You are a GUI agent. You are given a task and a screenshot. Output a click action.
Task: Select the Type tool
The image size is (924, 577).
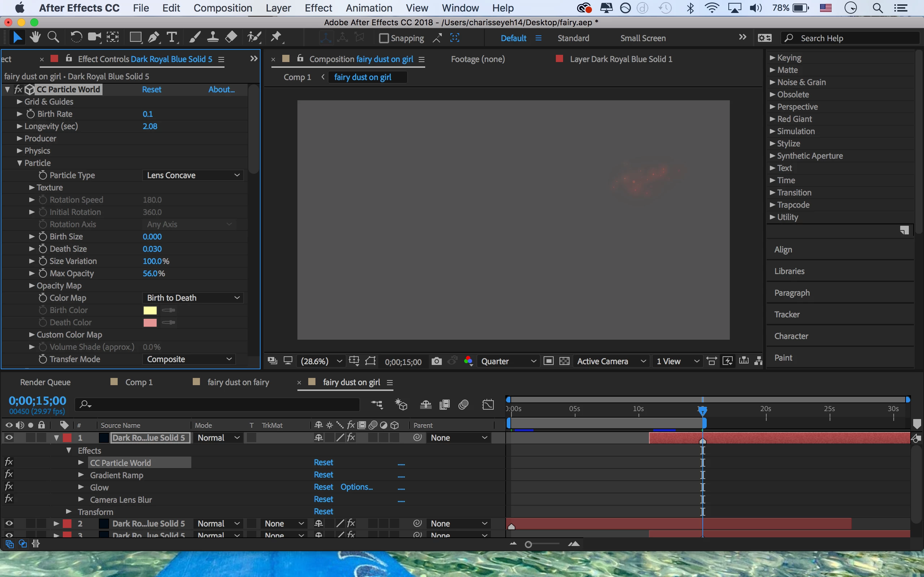[172, 38]
